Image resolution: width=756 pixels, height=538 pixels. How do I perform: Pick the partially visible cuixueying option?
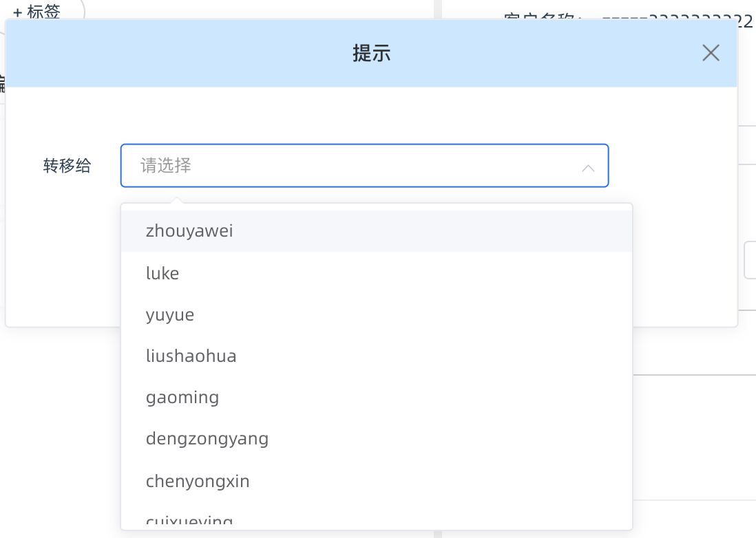tap(189, 521)
